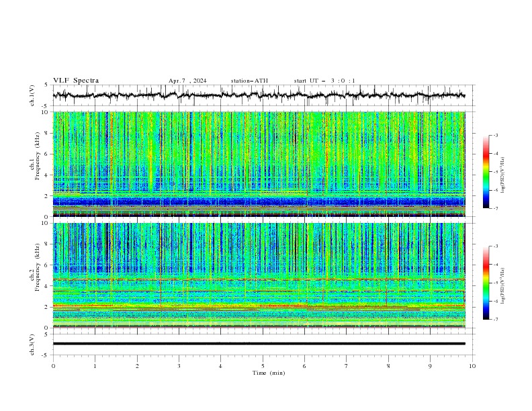Click the ch.2 spectrogram color scale bar
Viewport: 532px width, 411px height.
[x=486, y=283]
